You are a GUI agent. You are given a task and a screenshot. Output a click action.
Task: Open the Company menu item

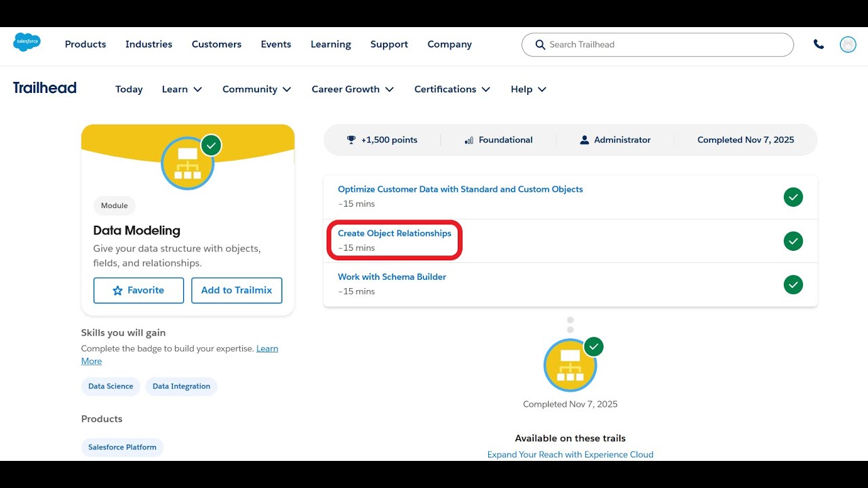450,44
